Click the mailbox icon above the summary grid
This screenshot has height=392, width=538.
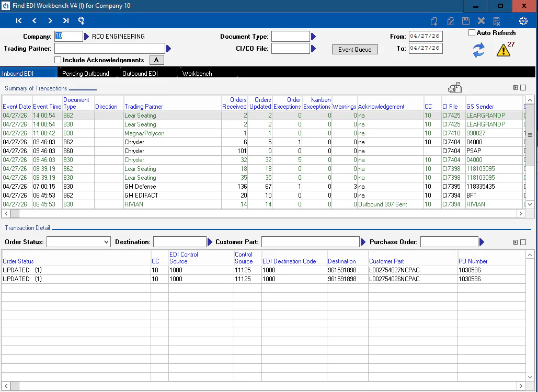tap(455, 88)
